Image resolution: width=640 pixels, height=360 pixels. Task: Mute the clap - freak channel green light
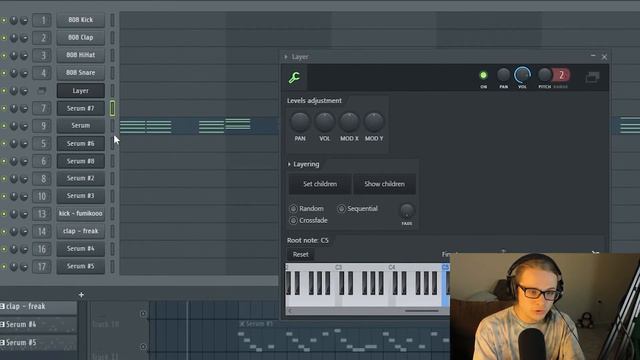(x=4, y=231)
